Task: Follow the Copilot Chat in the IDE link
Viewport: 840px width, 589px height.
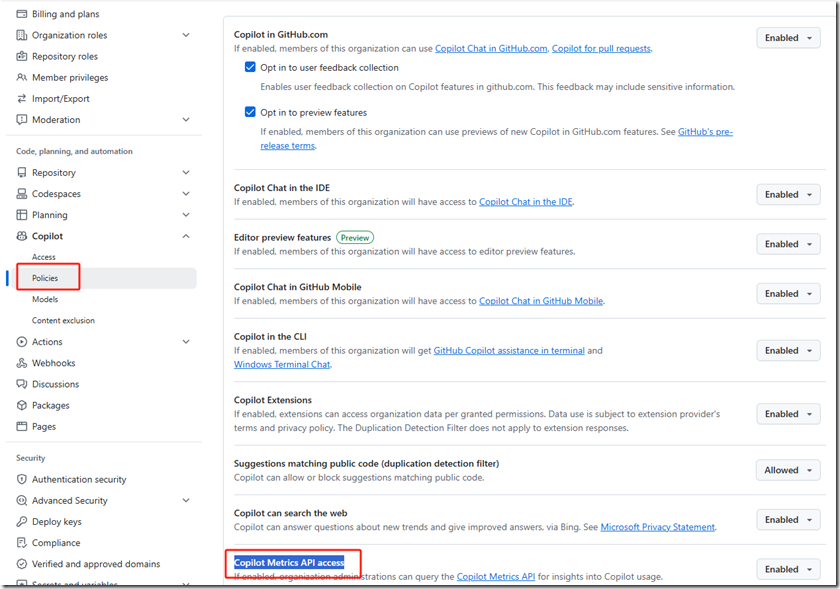Action: click(x=526, y=202)
